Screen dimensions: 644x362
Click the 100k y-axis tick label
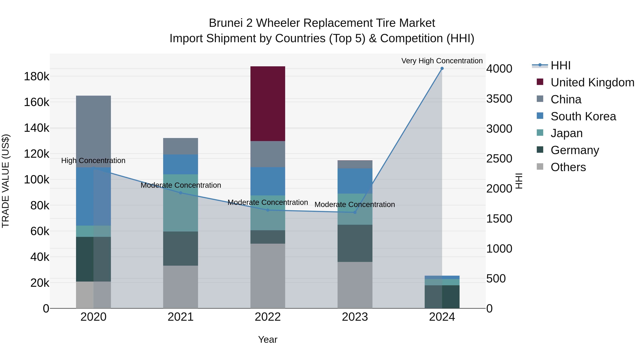(36, 180)
